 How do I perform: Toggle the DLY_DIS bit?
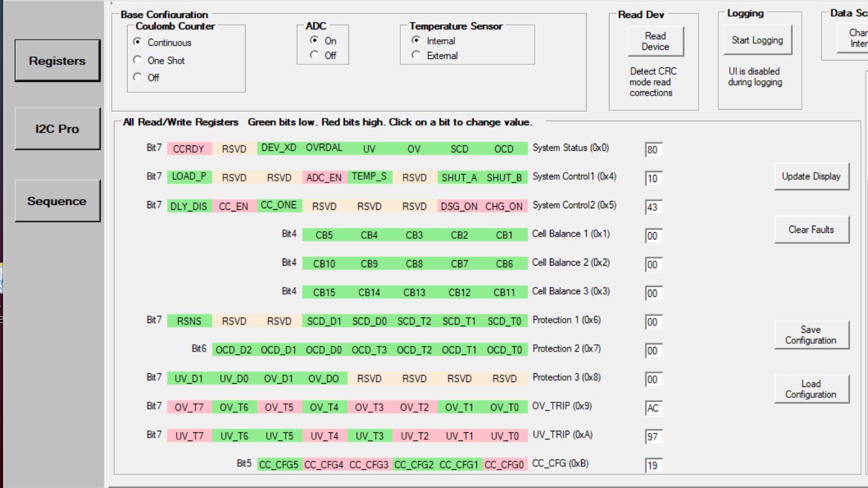pos(189,206)
